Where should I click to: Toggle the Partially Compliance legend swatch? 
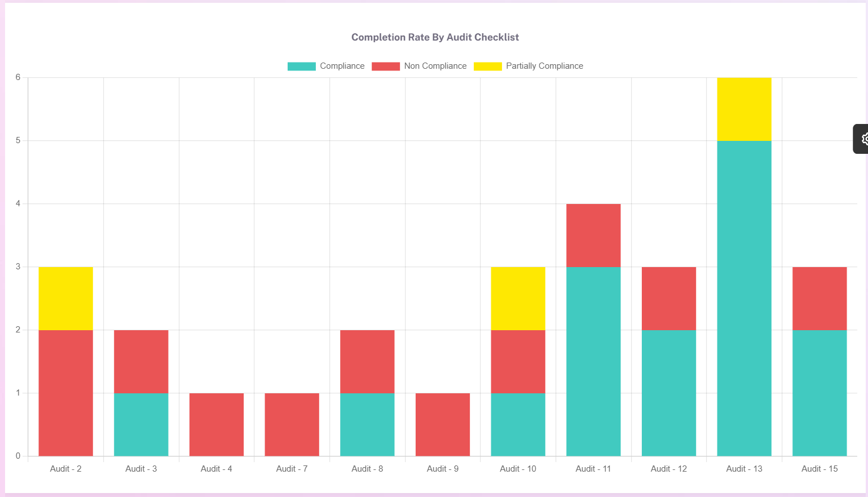point(487,66)
